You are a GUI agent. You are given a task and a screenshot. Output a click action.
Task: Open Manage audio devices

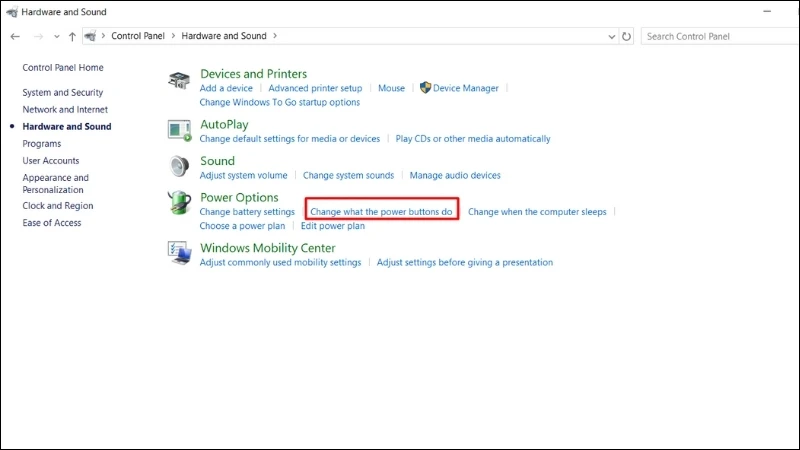pyautogui.click(x=455, y=175)
